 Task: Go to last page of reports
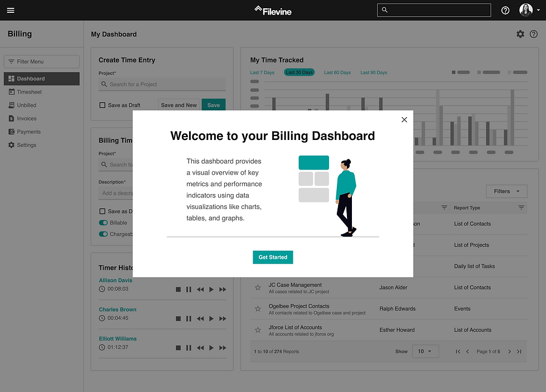point(519,352)
